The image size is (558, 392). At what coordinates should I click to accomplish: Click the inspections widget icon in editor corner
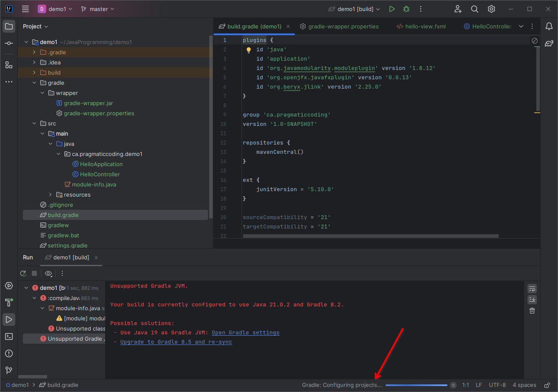click(535, 40)
